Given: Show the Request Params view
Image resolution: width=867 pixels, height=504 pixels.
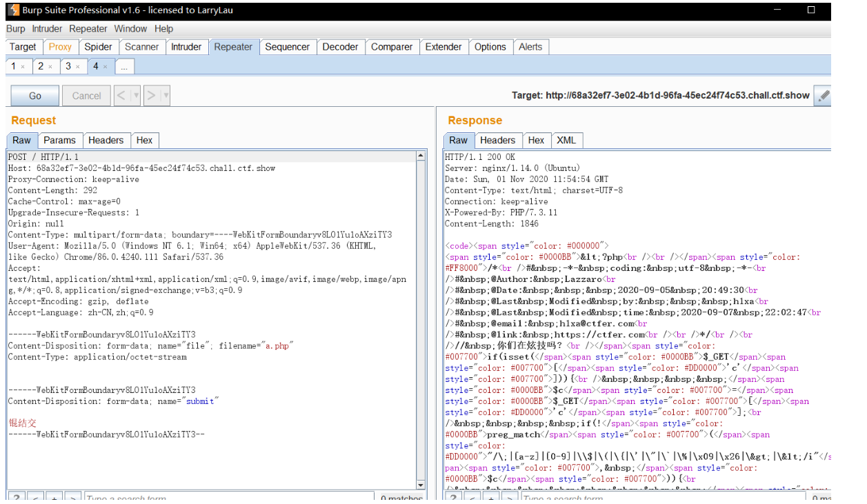Looking at the screenshot, I should pos(59,140).
